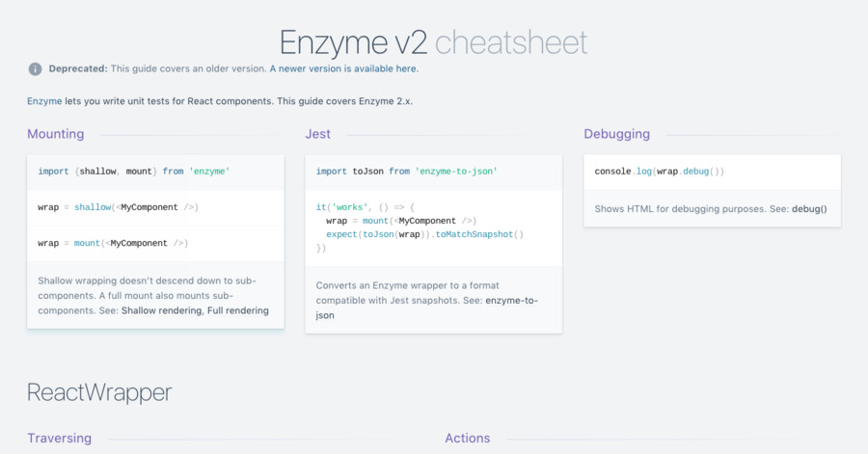Click the expect(toJson(wrap)).toMatchSnapshot() line
Viewport: 868px width, 454px height.
click(424, 234)
